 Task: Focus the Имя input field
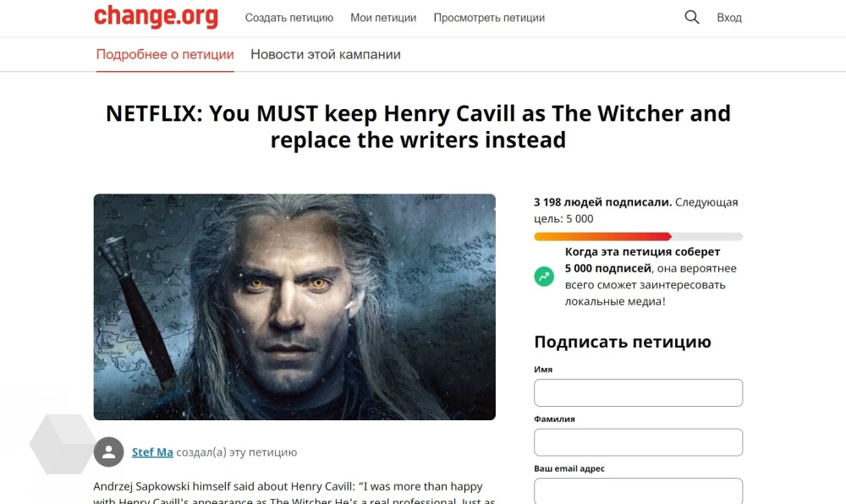pos(638,392)
